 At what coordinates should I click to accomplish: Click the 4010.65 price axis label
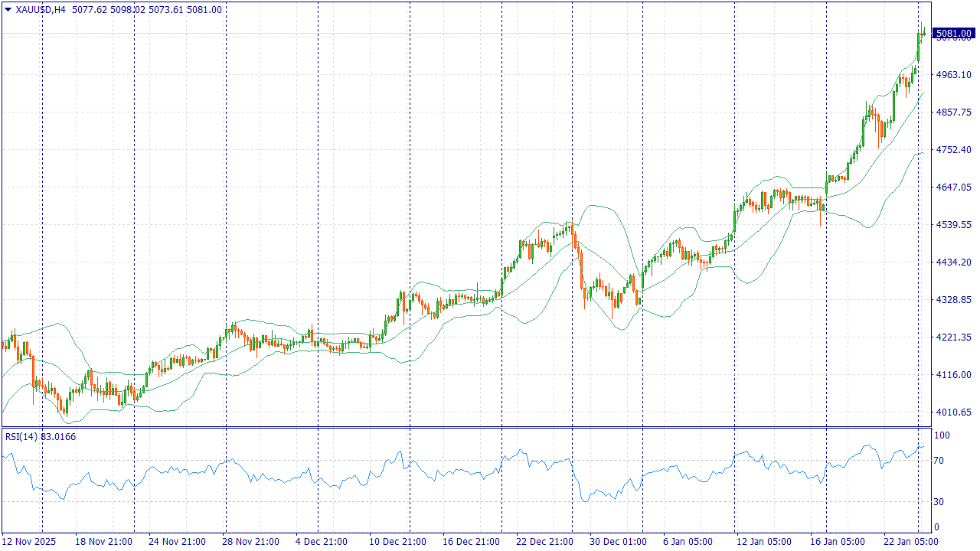pyautogui.click(x=953, y=412)
